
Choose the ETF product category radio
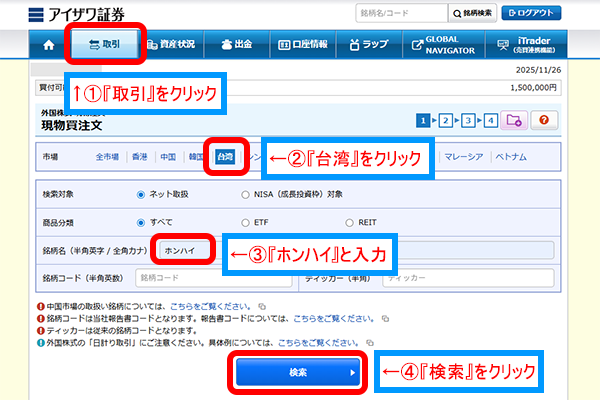[246, 221]
